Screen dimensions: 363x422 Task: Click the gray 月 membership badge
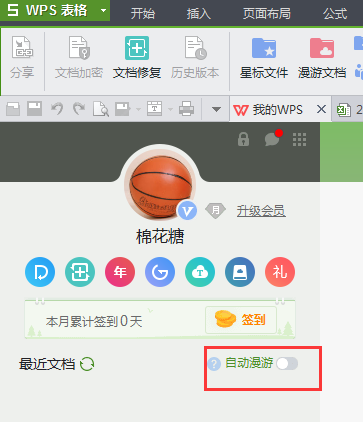[x=215, y=210]
